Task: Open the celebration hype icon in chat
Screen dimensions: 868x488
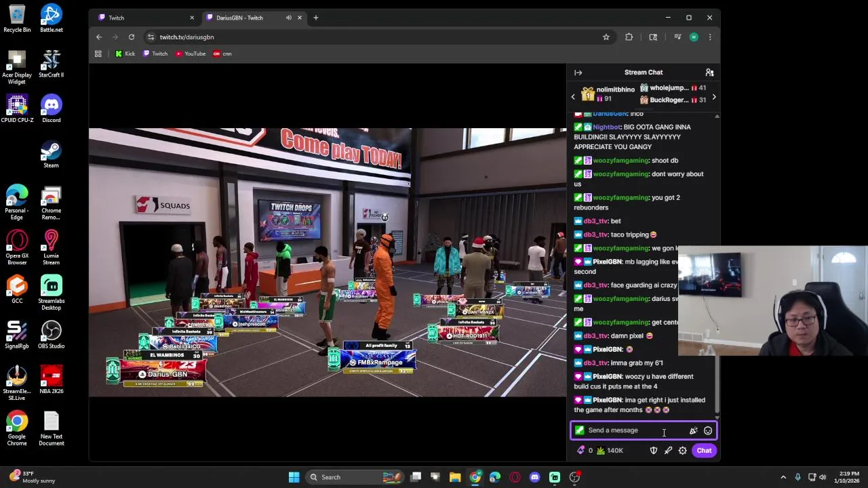Action: 693,430
